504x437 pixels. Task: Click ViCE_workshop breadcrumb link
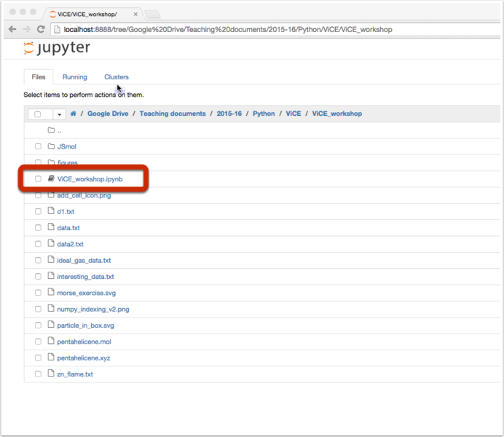point(337,114)
